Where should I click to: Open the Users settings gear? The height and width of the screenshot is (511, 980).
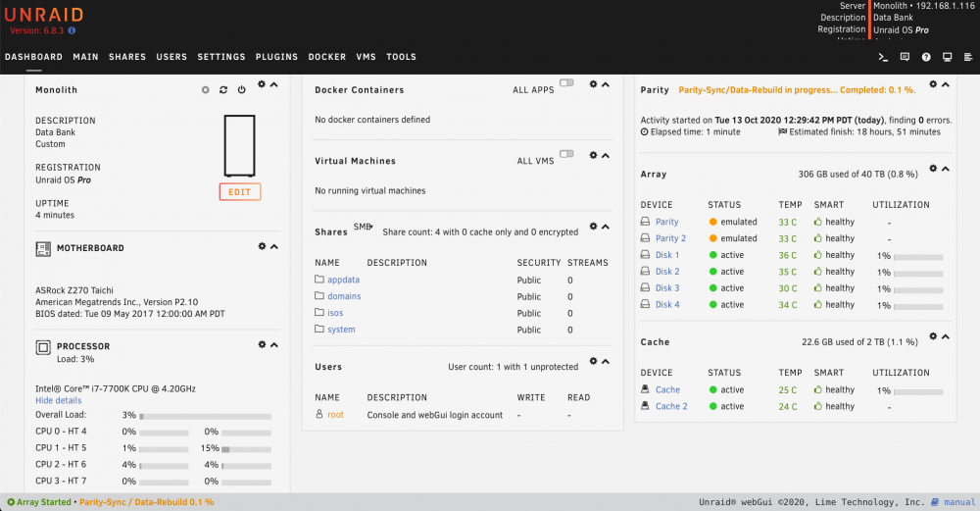(x=593, y=361)
